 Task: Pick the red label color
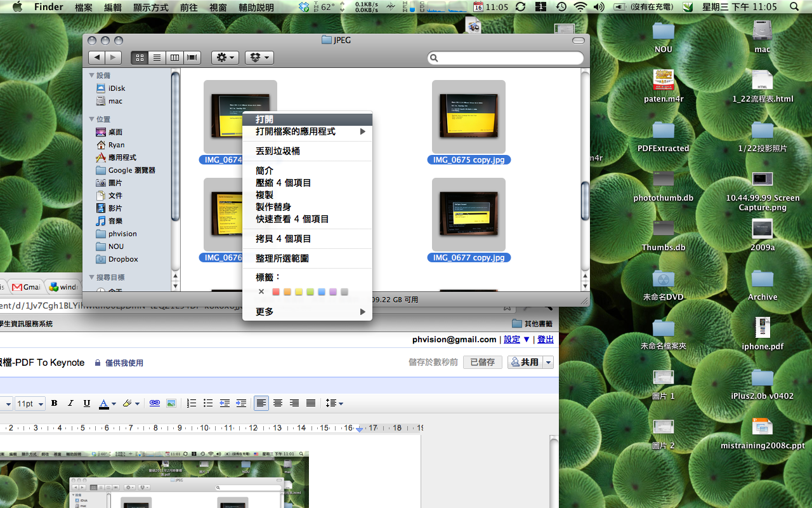click(276, 292)
